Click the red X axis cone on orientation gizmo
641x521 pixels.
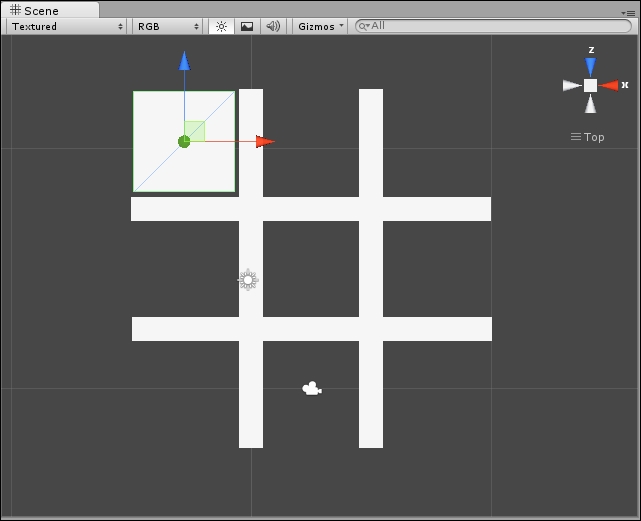(x=609, y=85)
